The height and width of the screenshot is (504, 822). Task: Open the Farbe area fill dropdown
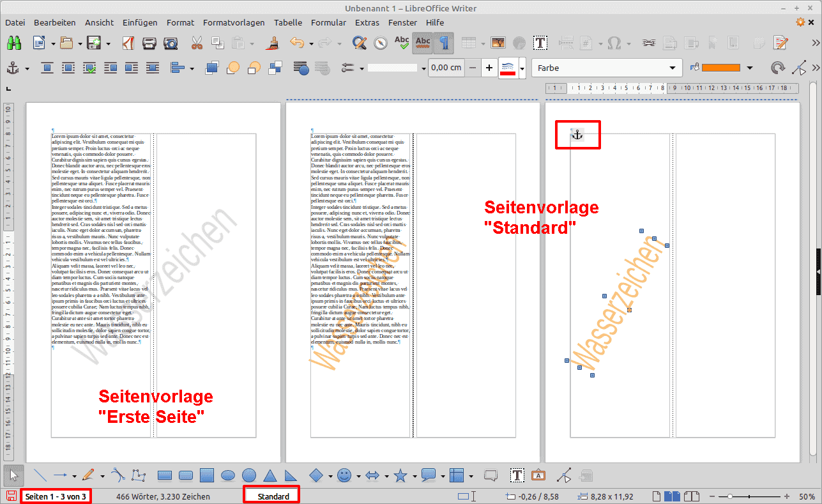(x=607, y=68)
